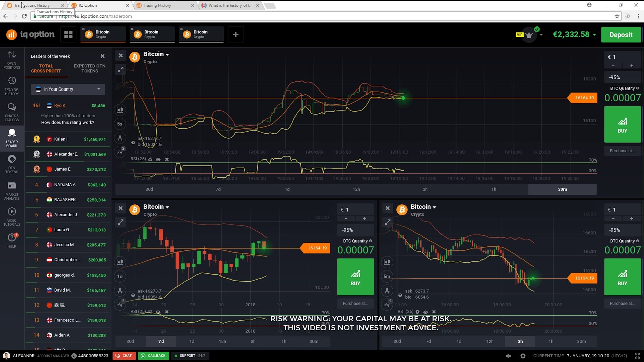This screenshot has height=362, width=644.
Task: Toggle sound mute in the status bar
Action: coord(508,356)
